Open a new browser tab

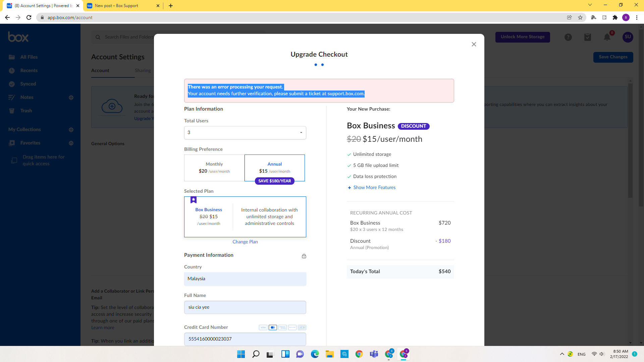point(171,6)
